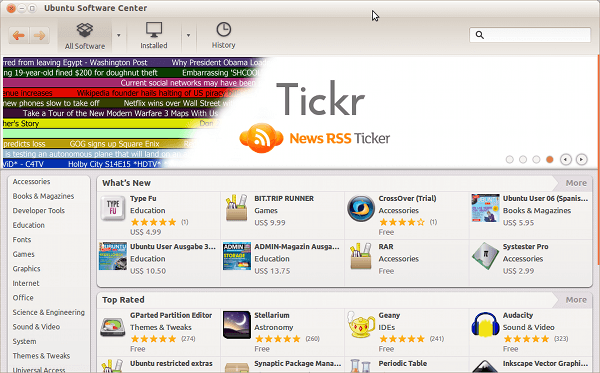Open the Science & Engineering category
This screenshot has width=600, height=373.
[49, 313]
